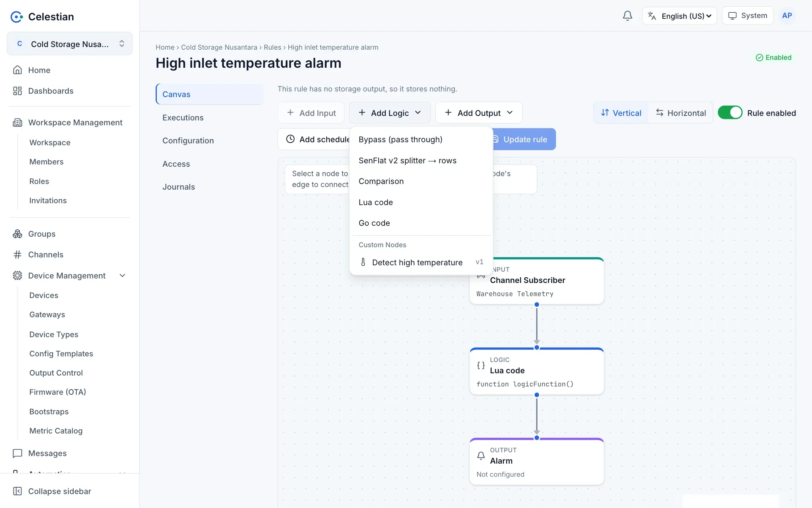Open the System theme selector
Image resolution: width=812 pixels, height=508 pixels.
pyautogui.click(x=747, y=15)
